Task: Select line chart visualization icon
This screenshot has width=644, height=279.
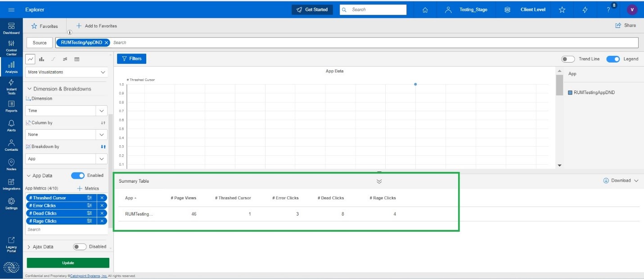Action: [31, 59]
